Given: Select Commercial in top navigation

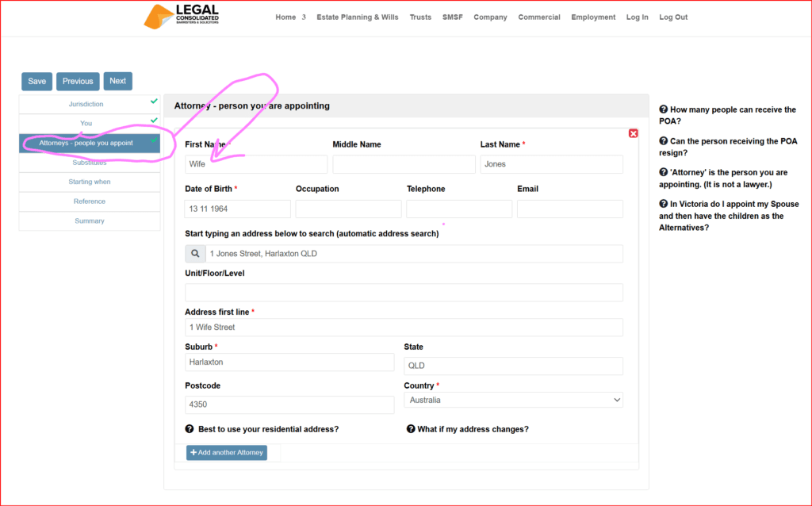Looking at the screenshot, I should (x=539, y=17).
